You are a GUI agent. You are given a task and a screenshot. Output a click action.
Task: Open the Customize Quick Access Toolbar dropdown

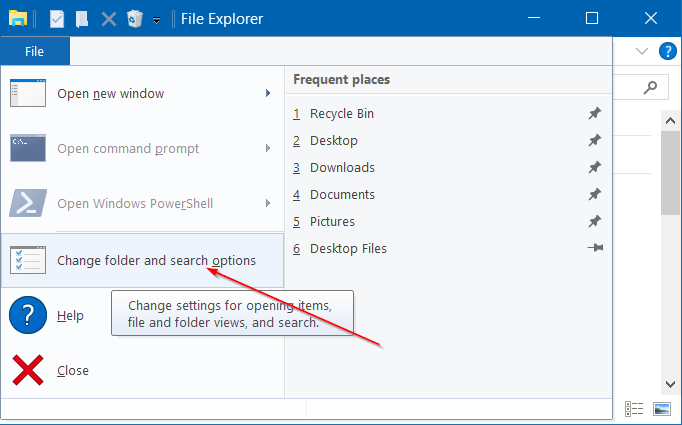click(x=156, y=20)
